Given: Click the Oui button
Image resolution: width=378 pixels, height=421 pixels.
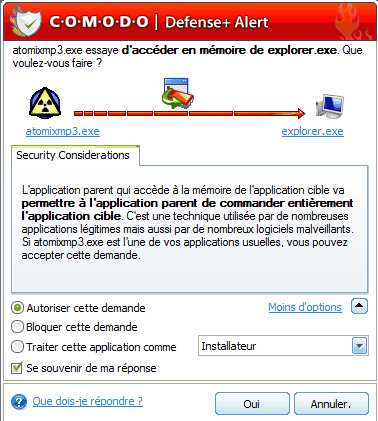Looking at the screenshot, I should (252, 404).
